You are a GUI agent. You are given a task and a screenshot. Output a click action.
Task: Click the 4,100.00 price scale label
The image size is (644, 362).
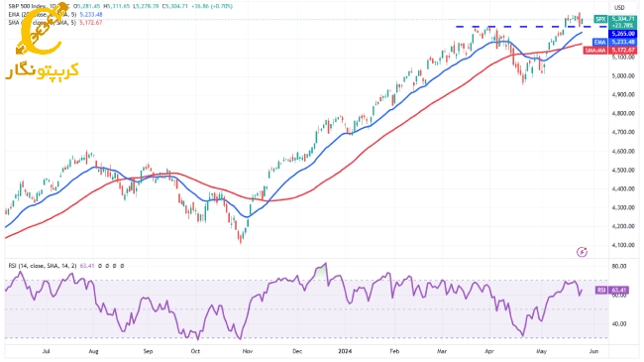tap(623, 245)
